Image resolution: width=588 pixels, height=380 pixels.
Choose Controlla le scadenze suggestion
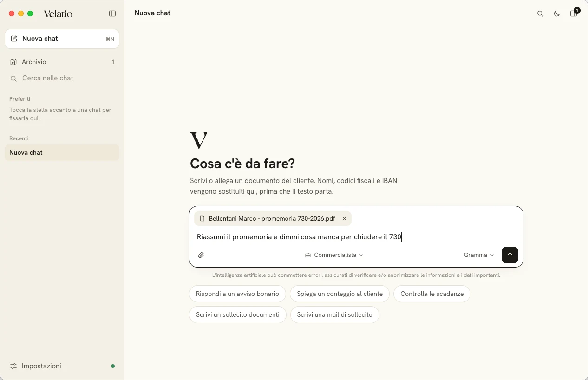(432, 294)
